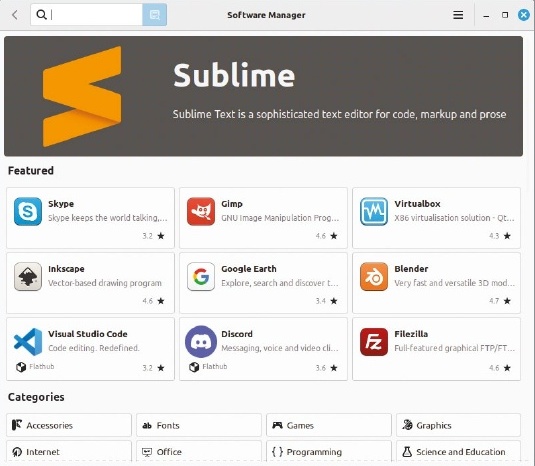535x466 pixels.
Task: Click the Inkscape app icon
Action: point(28,276)
